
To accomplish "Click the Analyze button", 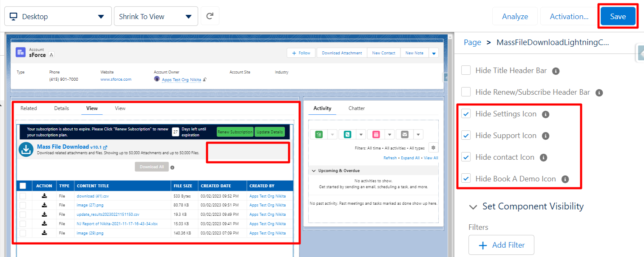I will point(515,17).
